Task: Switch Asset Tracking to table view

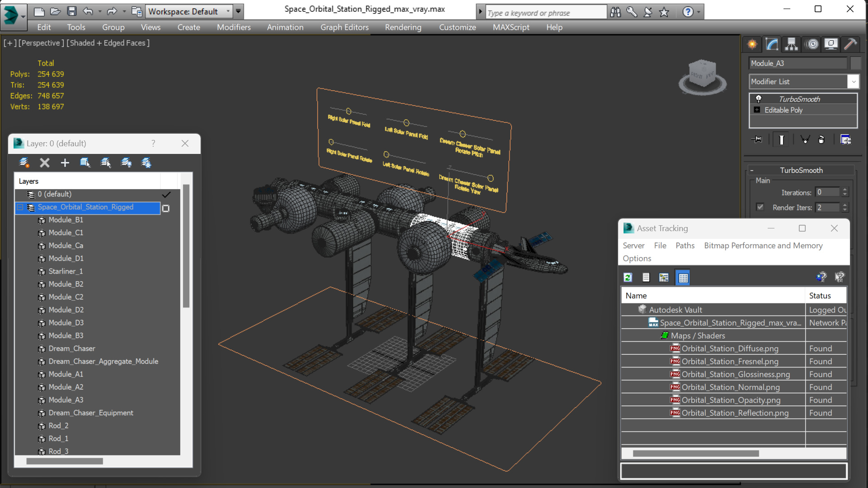Action: [x=683, y=277]
